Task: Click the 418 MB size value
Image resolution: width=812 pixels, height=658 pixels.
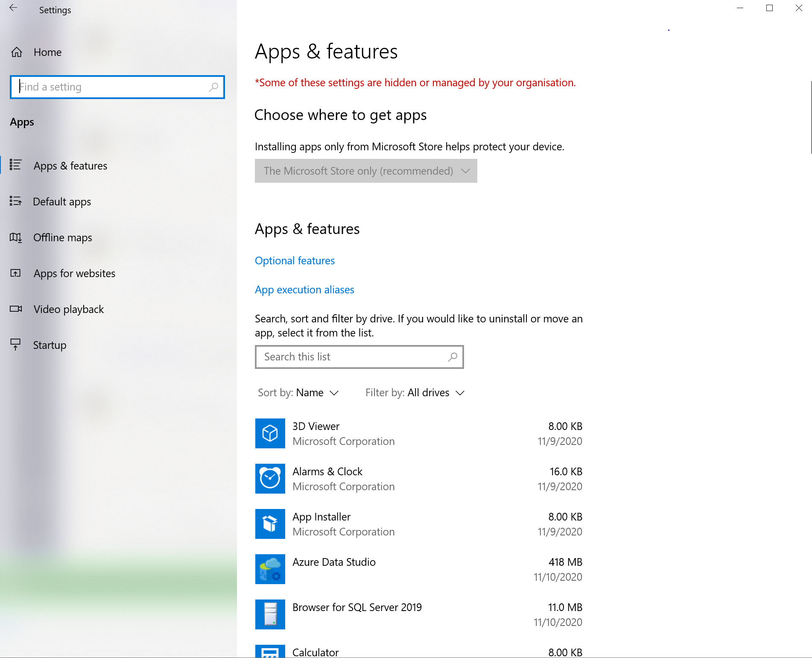Action: (x=565, y=562)
